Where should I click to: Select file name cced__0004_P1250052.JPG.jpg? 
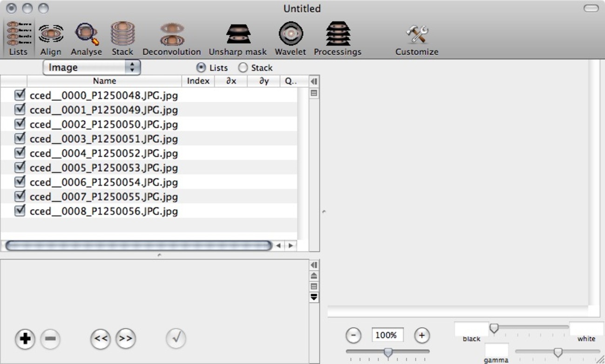tap(104, 153)
